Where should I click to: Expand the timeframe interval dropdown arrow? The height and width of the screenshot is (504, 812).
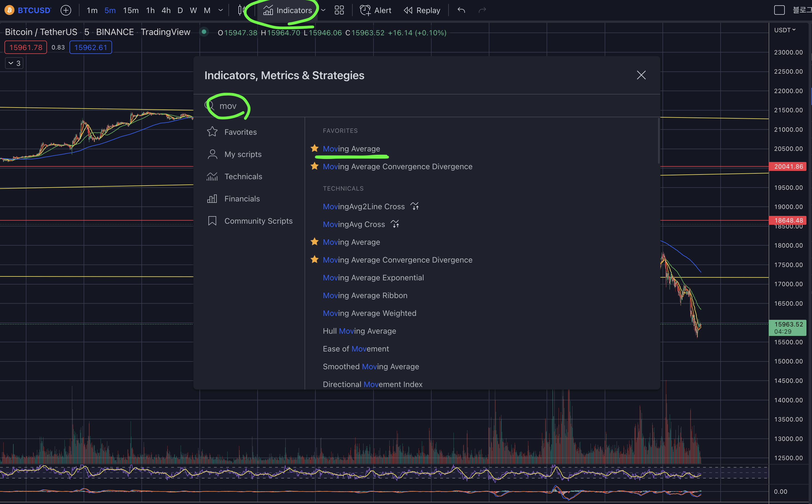pos(220,10)
